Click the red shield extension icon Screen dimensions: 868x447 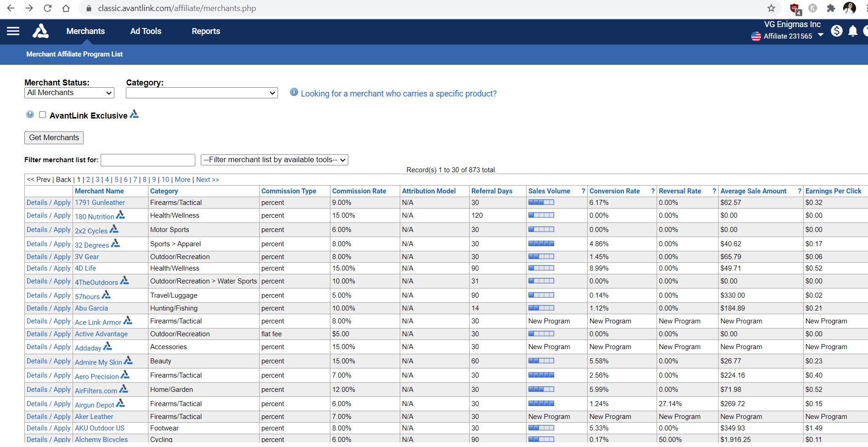[x=795, y=9]
